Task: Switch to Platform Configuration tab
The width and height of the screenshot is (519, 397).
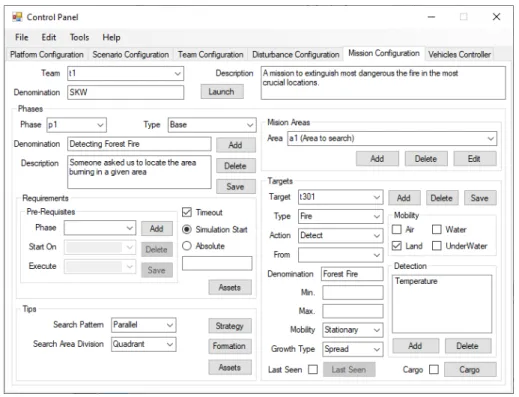Action: [47, 54]
